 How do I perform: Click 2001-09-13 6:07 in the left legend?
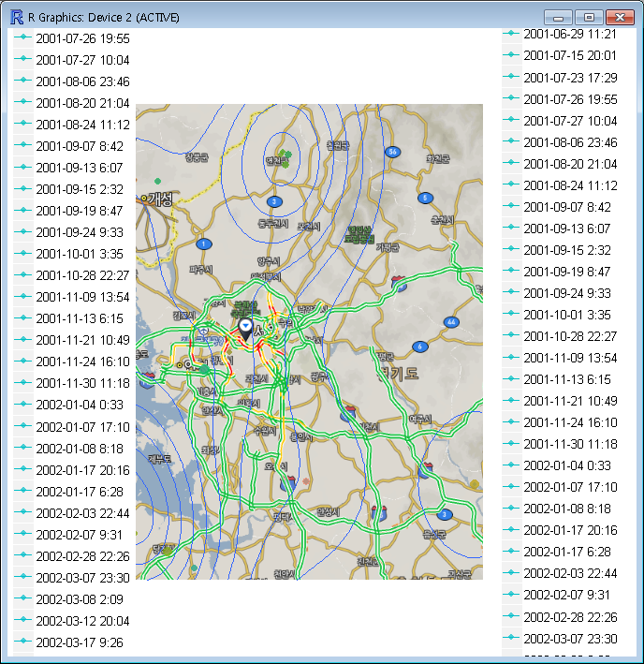click(80, 168)
